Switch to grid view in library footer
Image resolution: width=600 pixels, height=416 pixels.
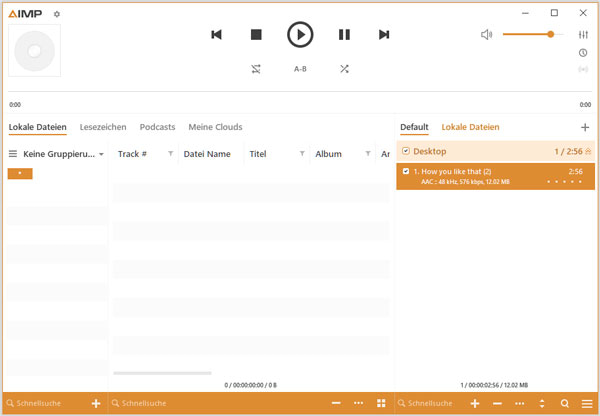point(381,403)
